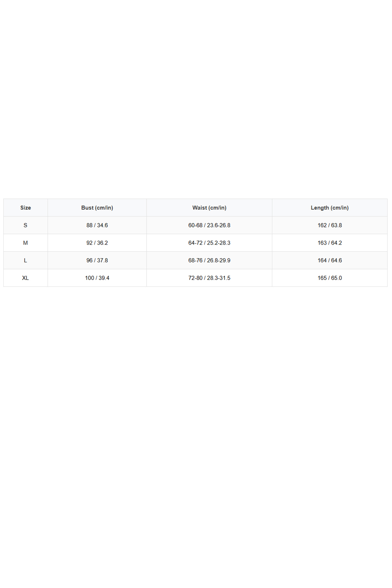Click waist value 68-76 / 26.8-29.9

coord(209,260)
